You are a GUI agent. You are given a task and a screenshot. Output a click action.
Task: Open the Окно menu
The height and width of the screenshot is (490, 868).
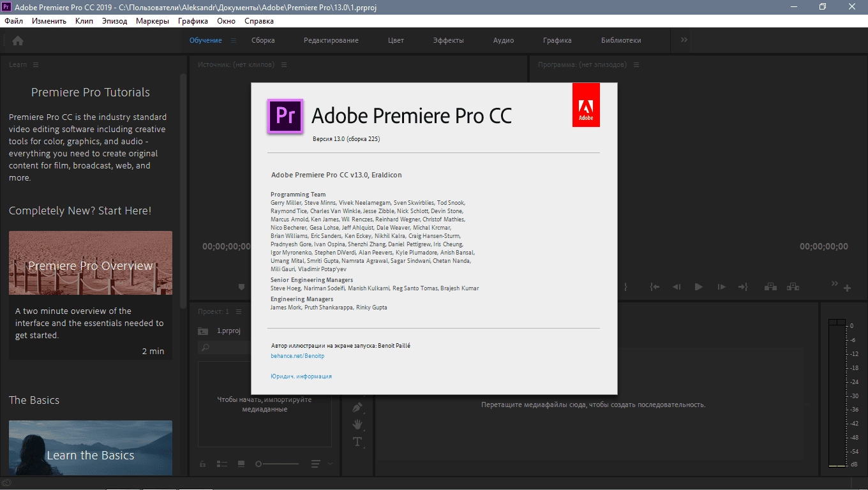click(226, 20)
